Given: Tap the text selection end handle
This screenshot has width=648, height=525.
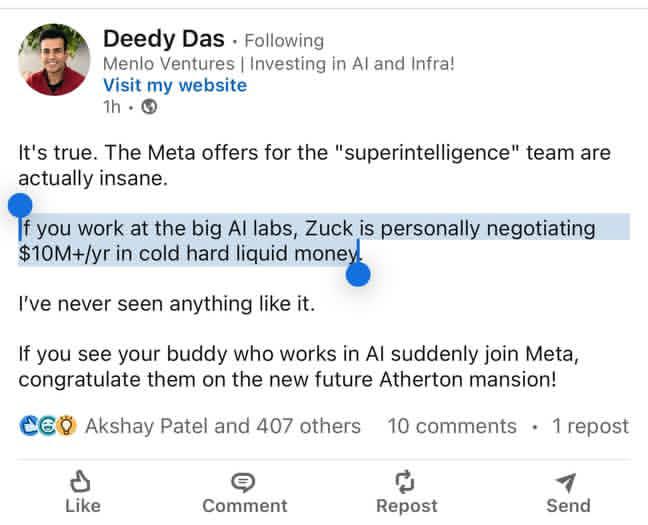Looking at the screenshot, I should point(358,273).
